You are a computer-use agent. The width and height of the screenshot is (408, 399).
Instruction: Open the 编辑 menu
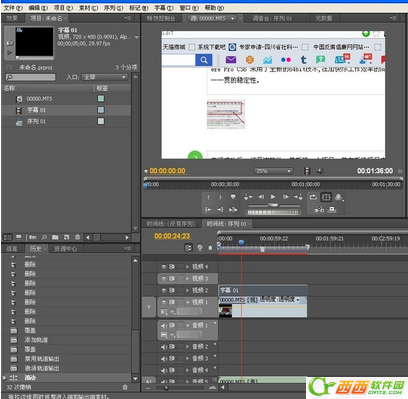coord(38,8)
